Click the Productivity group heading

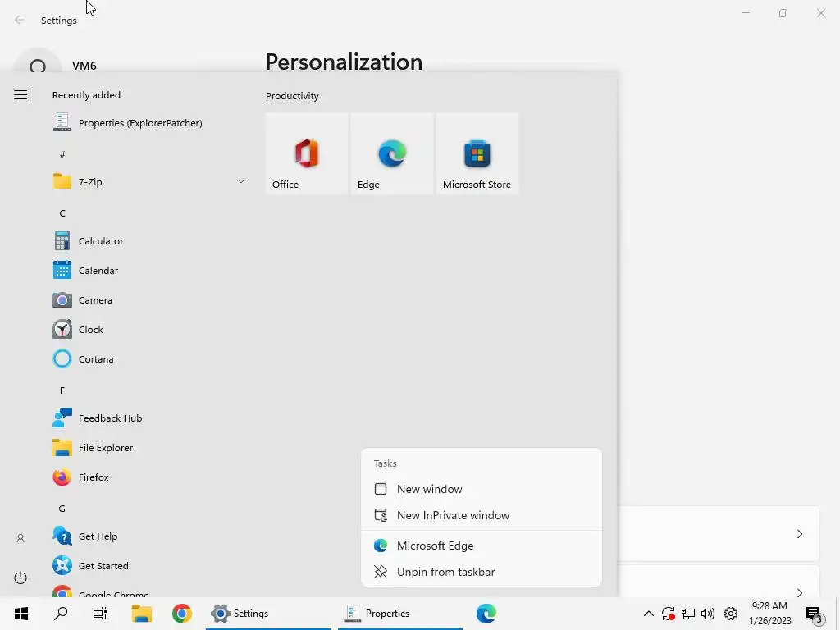coord(292,96)
